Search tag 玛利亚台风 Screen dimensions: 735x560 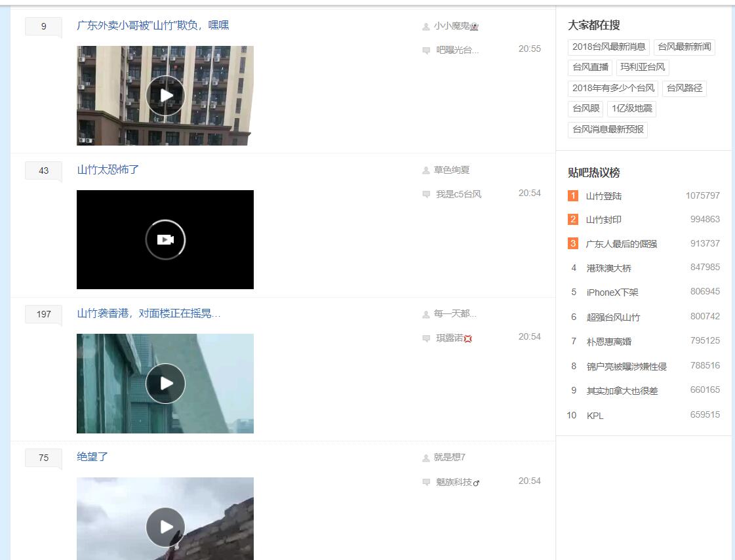click(643, 68)
